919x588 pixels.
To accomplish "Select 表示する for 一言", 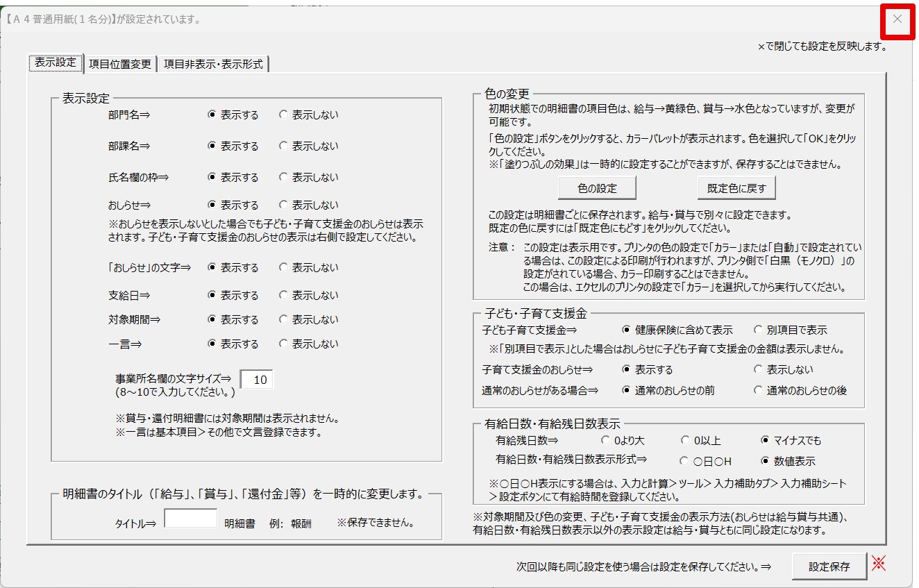I will coord(233,344).
